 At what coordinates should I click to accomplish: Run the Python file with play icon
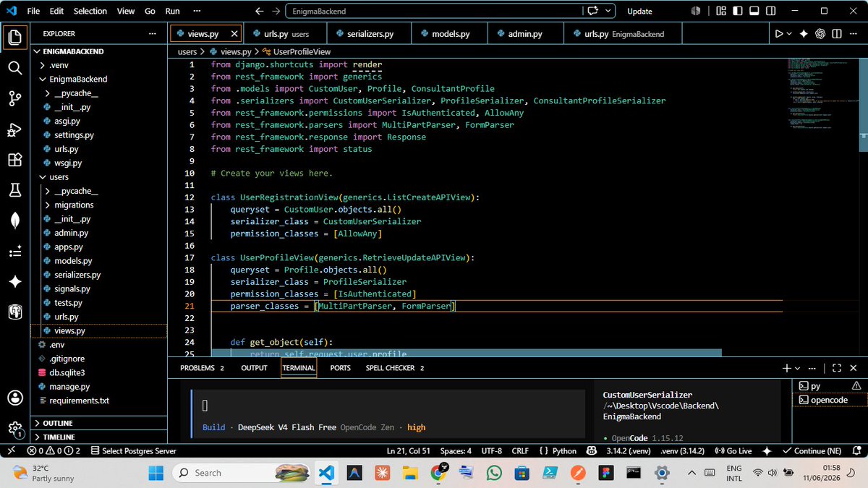779,34
